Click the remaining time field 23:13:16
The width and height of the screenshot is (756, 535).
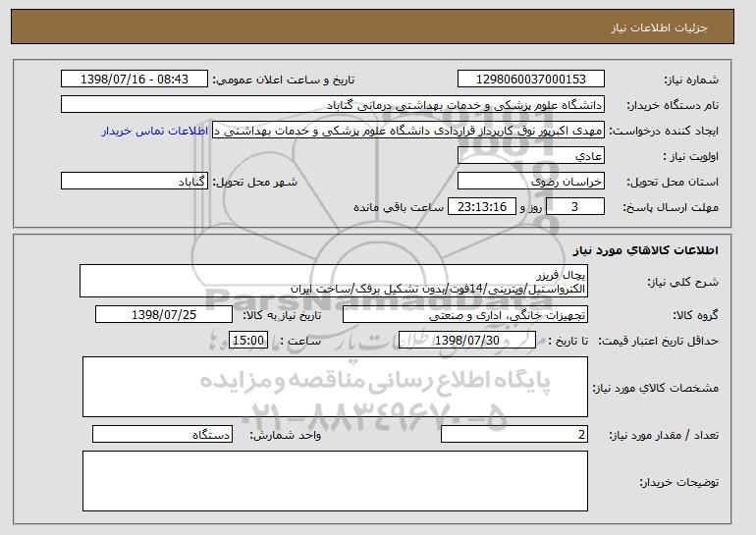482,207
